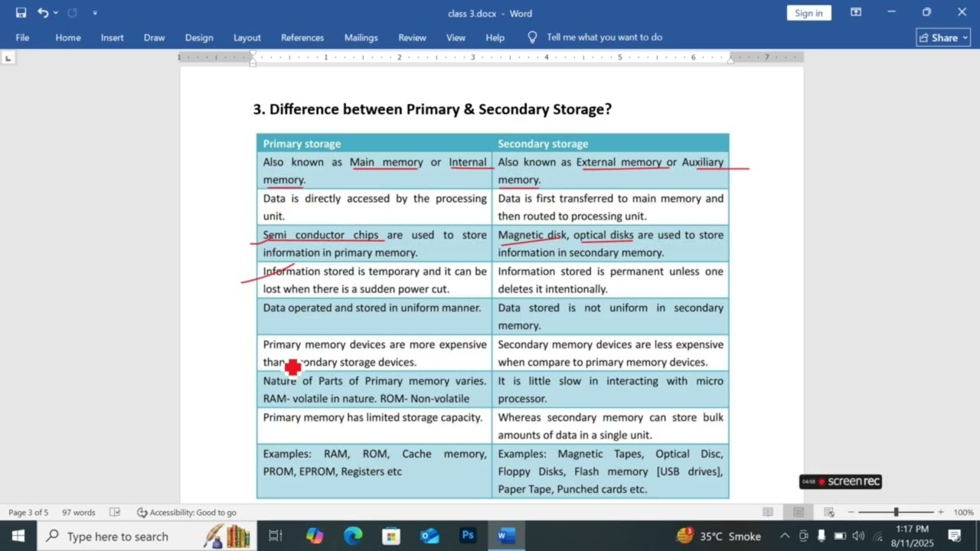Click the zoom out minus button
Image resolution: width=980 pixels, height=551 pixels.
click(x=851, y=513)
